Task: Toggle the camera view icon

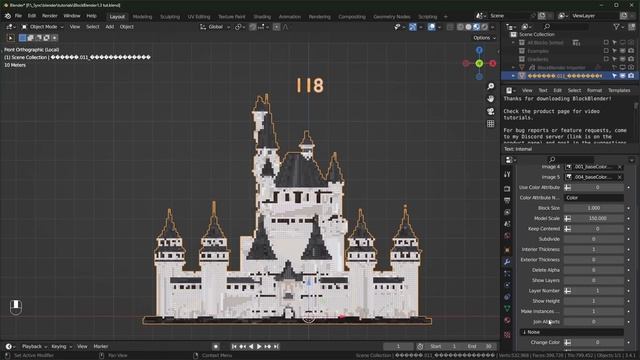Action: (x=491, y=111)
